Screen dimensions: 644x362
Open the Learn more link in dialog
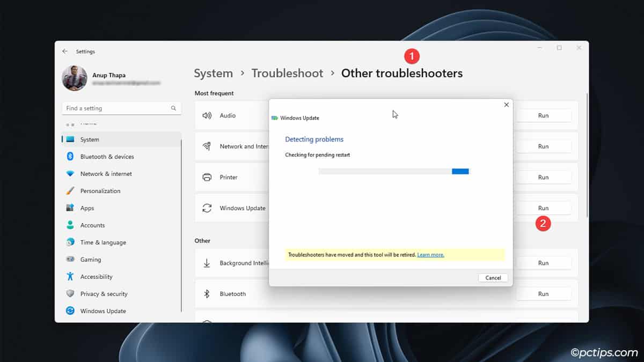tap(430, 255)
